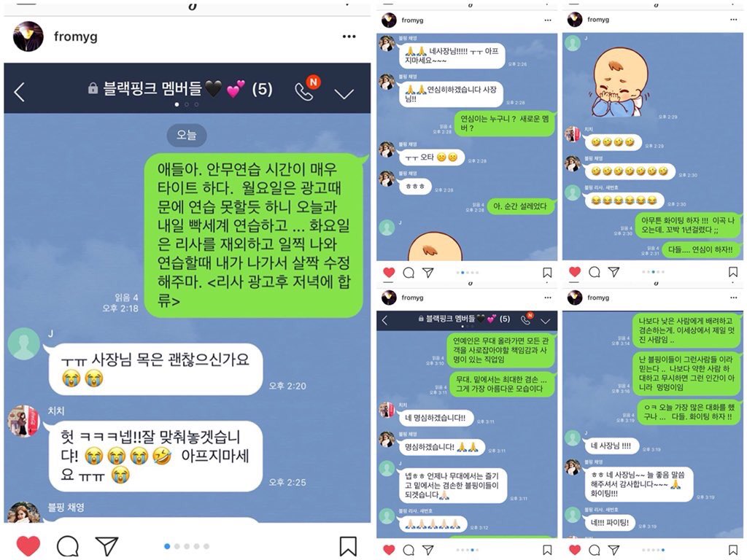Like the large left post with heart icon
Screen dimensions: 747x560
(28, 545)
